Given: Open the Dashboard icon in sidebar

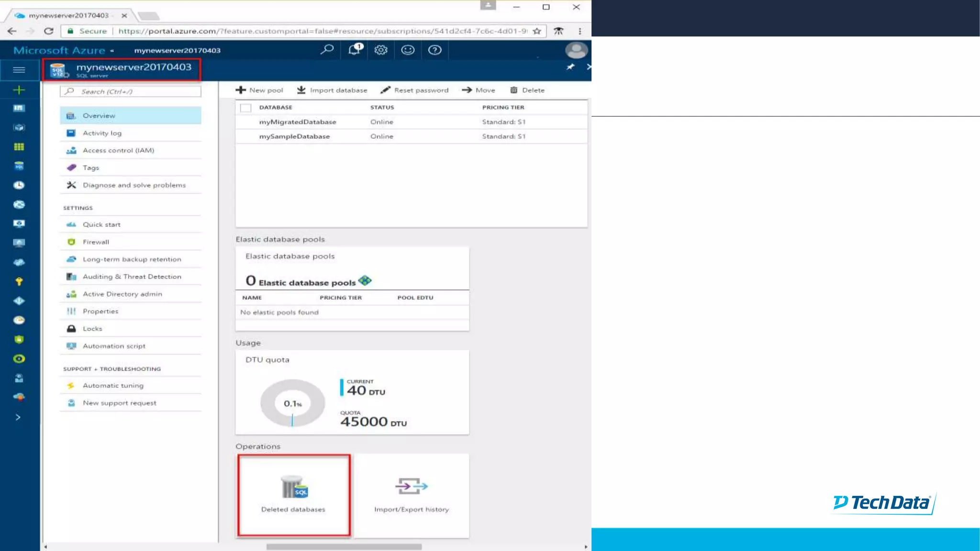Looking at the screenshot, I should 19,108.
